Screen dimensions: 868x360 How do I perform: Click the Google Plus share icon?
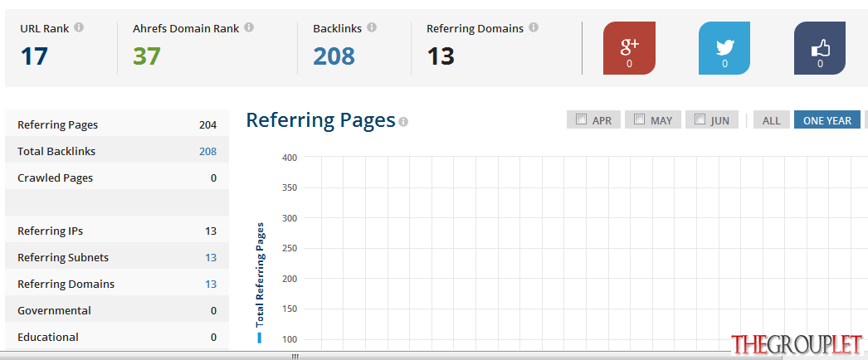(629, 48)
